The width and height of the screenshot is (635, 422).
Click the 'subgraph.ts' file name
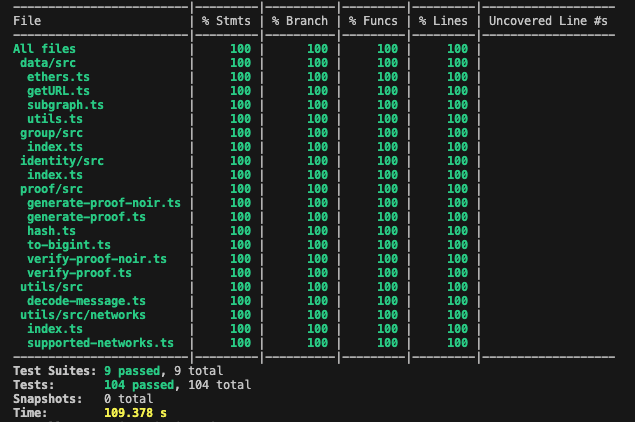pyautogui.click(x=65, y=105)
